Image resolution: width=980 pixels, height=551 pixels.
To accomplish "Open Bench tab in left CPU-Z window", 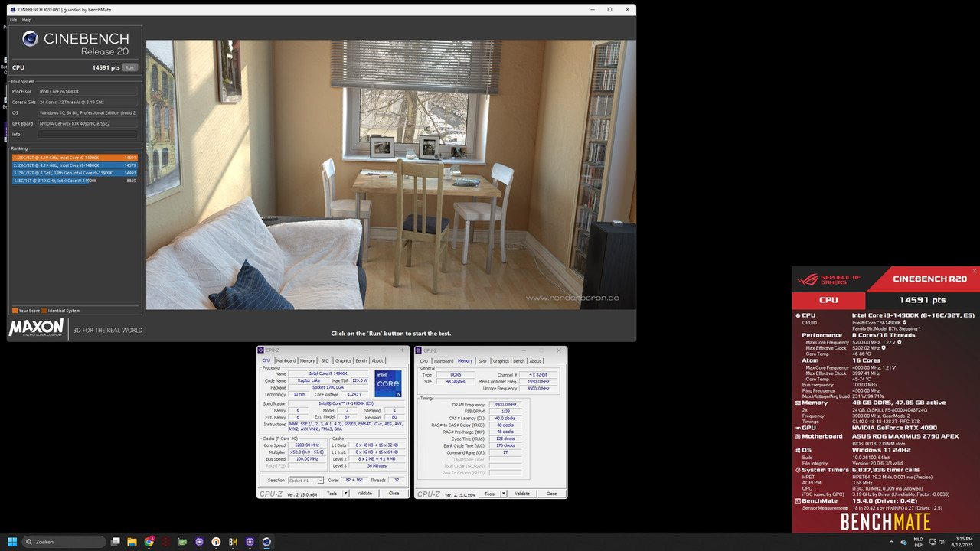I will pyautogui.click(x=361, y=360).
